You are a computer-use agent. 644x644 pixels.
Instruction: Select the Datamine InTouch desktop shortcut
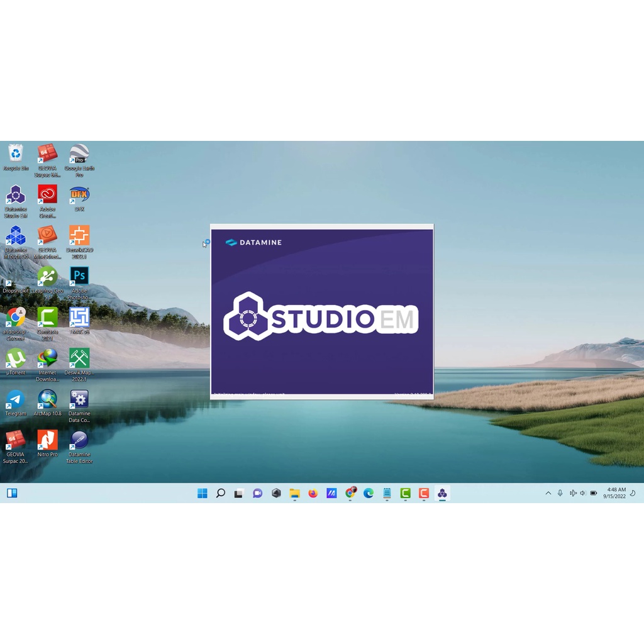[16, 242]
